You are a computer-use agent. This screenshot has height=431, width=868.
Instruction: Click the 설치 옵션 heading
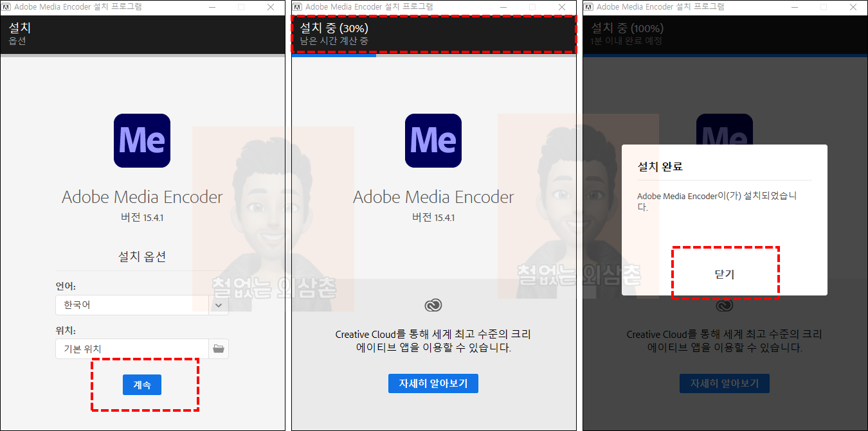tap(142, 256)
